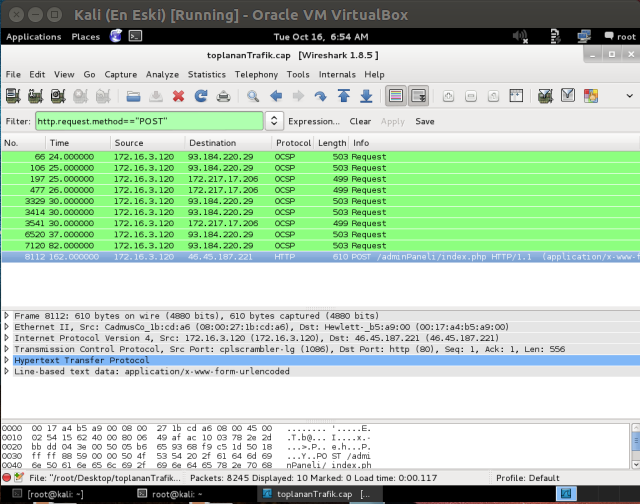Save the current filter
Image resolution: width=640 pixels, height=504 pixels.
(425, 121)
